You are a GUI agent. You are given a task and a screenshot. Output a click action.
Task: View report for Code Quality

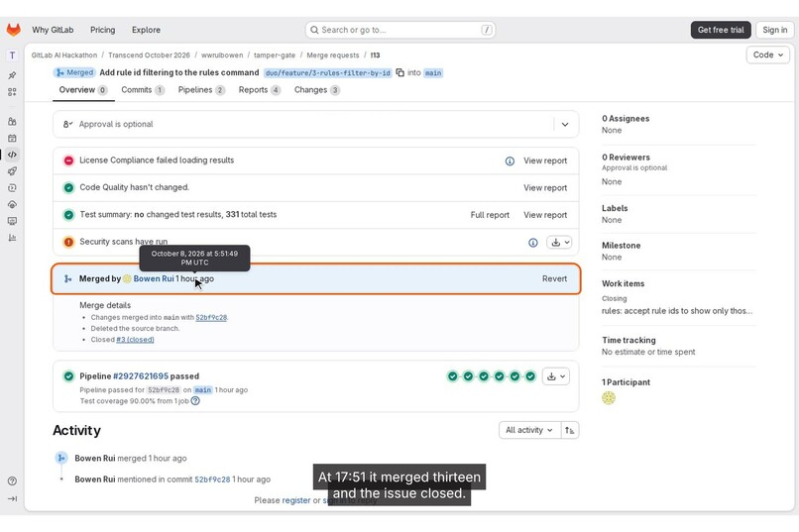[x=545, y=188]
